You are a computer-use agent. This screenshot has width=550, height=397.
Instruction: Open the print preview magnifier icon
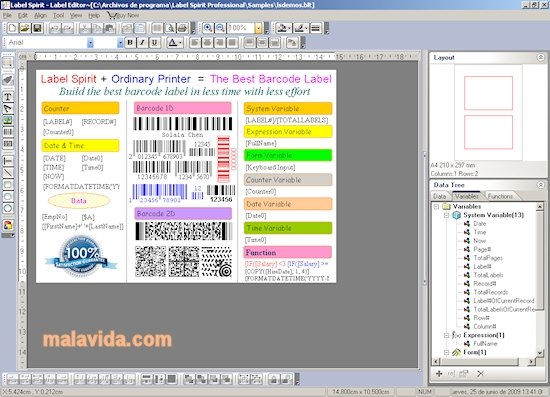point(170,28)
